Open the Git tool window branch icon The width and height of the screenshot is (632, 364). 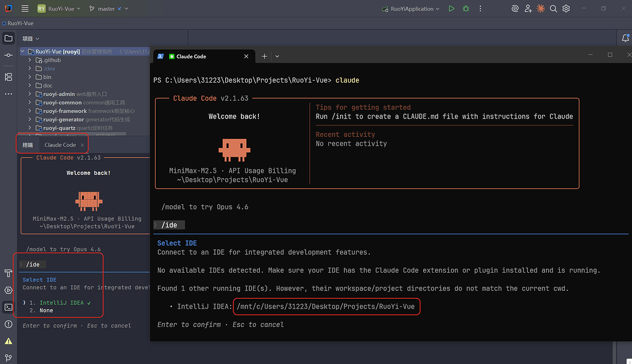click(9, 358)
